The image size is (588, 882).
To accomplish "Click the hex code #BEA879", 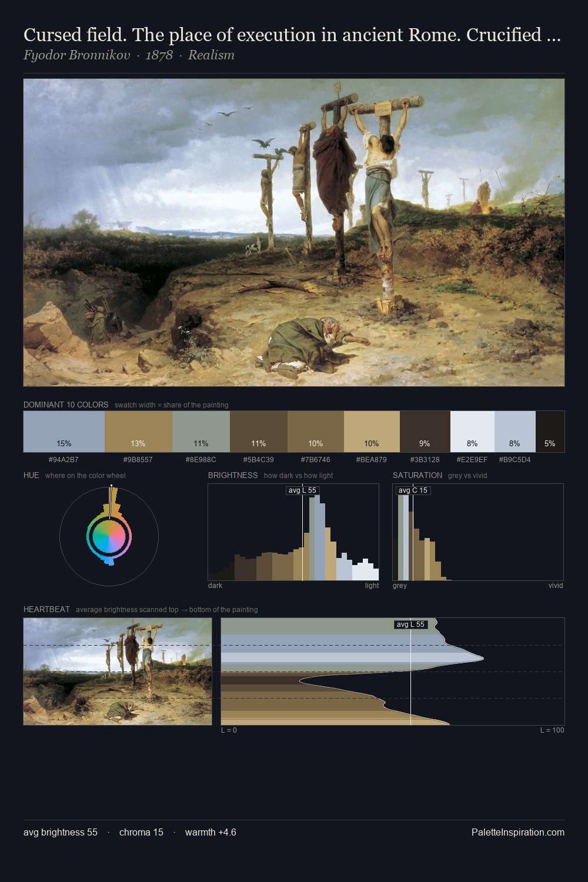I will 372,460.
